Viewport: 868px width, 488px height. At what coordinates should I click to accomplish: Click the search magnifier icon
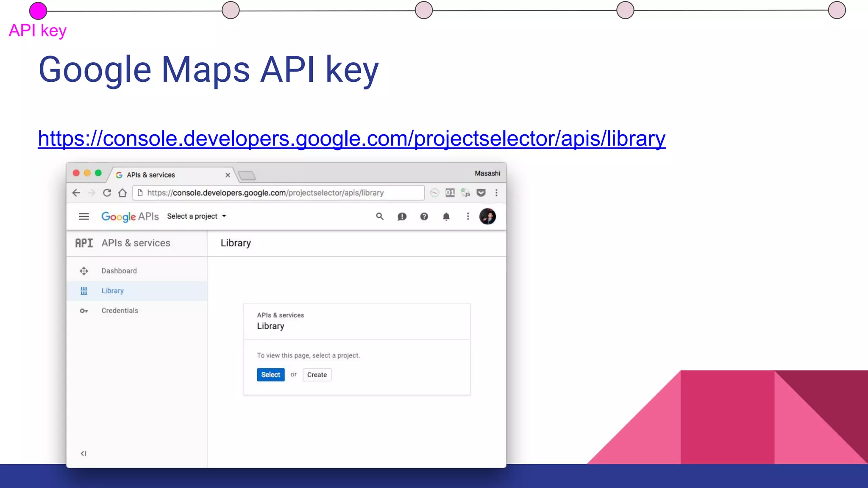[x=380, y=216]
